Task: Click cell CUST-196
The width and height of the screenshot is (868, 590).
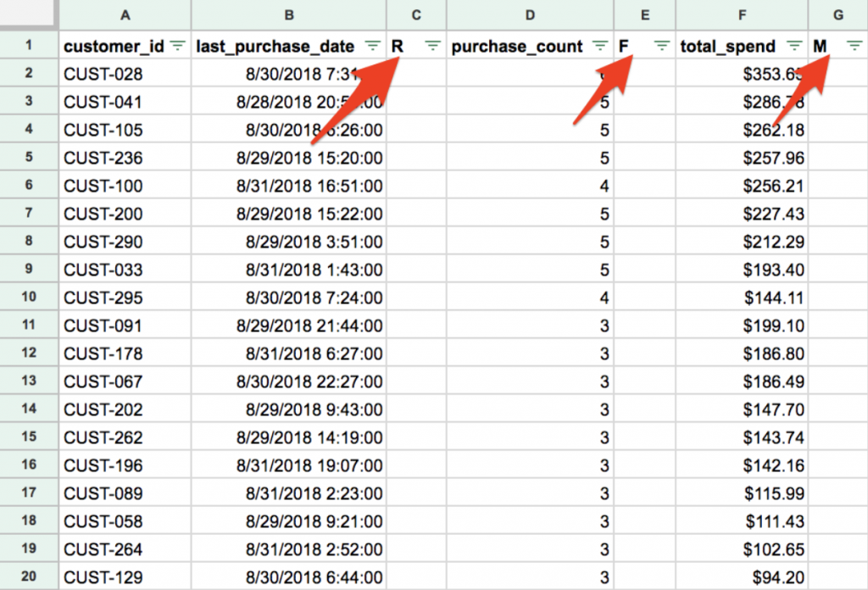Action: 125,465
